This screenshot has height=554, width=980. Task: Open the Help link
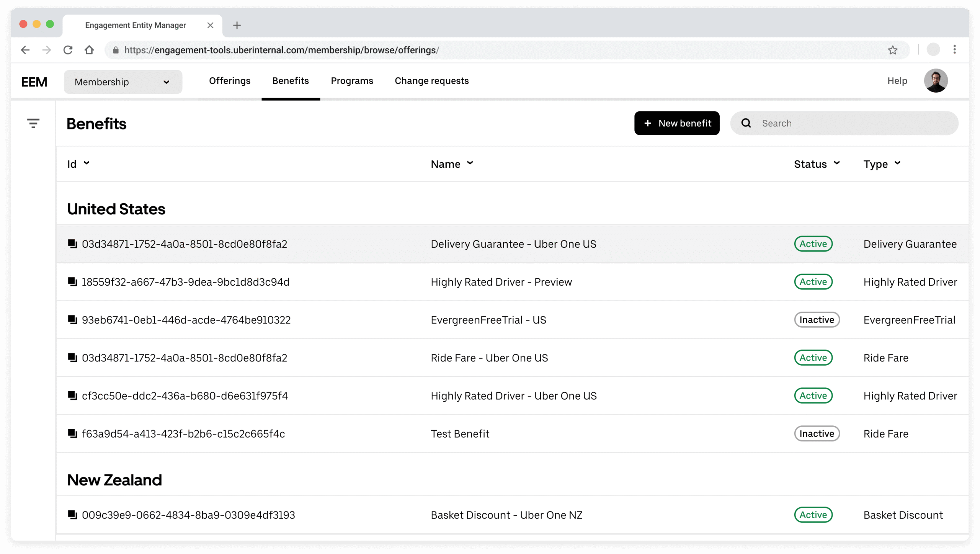pos(897,81)
